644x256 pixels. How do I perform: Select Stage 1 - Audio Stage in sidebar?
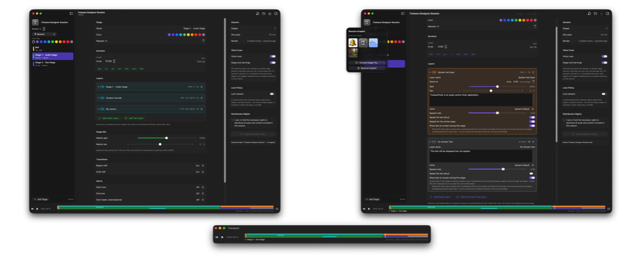(x=53, y=56)
